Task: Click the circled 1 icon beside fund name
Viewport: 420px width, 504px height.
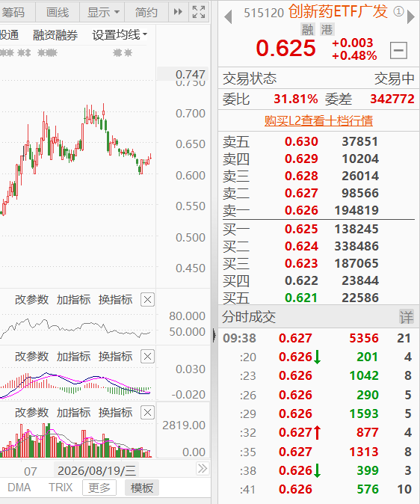Action: pyautogui.click(x=398, y=11)
